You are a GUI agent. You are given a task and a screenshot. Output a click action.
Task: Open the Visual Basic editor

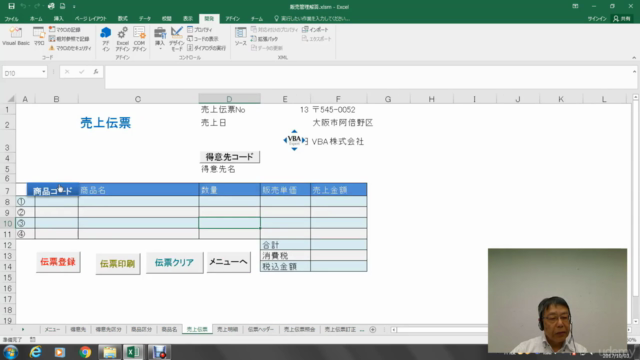(x=16, y=37)
